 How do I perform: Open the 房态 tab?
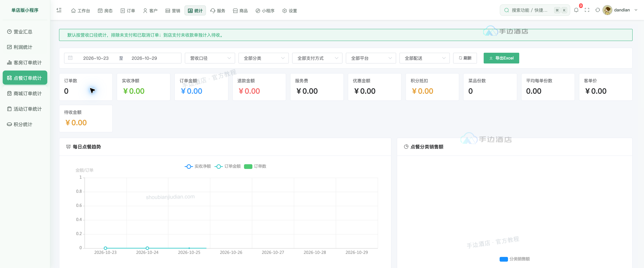105,11
